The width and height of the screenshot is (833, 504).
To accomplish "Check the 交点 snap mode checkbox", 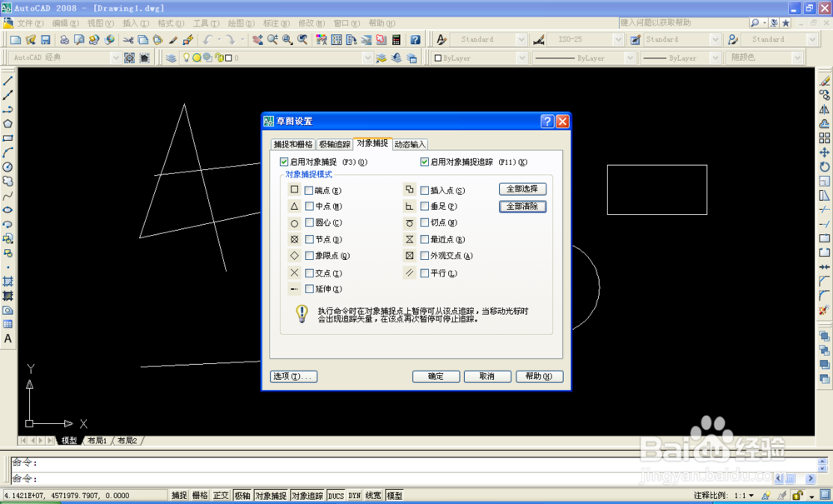I will tap(309, 273).
